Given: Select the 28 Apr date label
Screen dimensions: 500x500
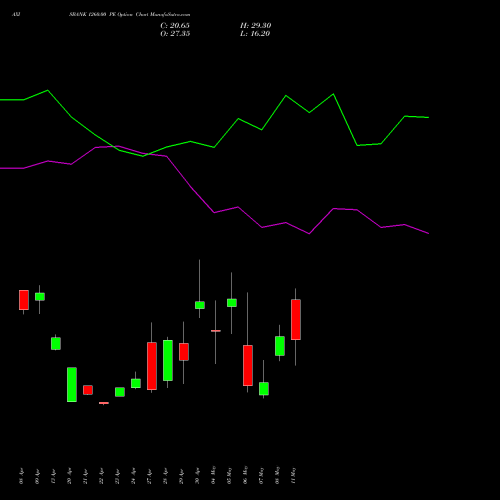Looking at the screenshot, I should (x=165, y=476).
